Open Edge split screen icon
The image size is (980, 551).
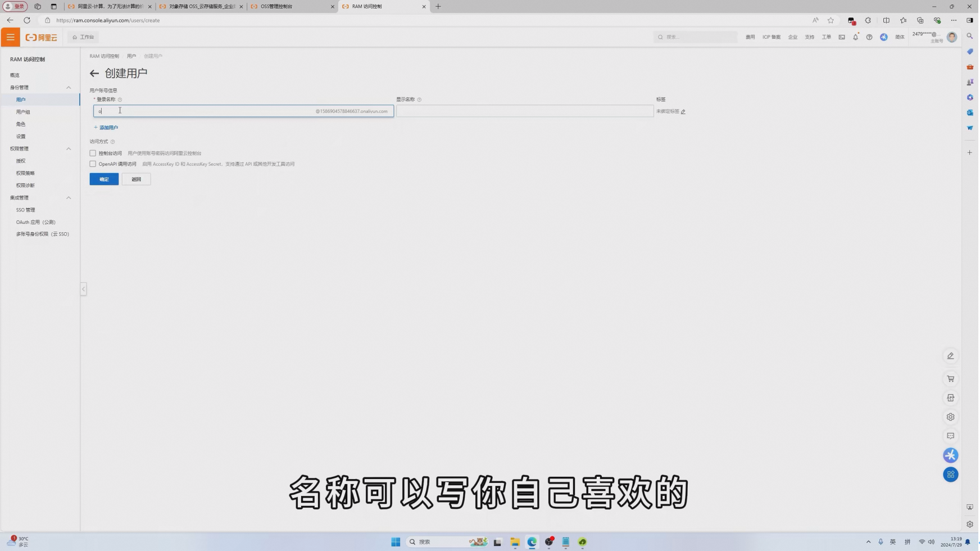pyautogui.click(x=886, y=20)
